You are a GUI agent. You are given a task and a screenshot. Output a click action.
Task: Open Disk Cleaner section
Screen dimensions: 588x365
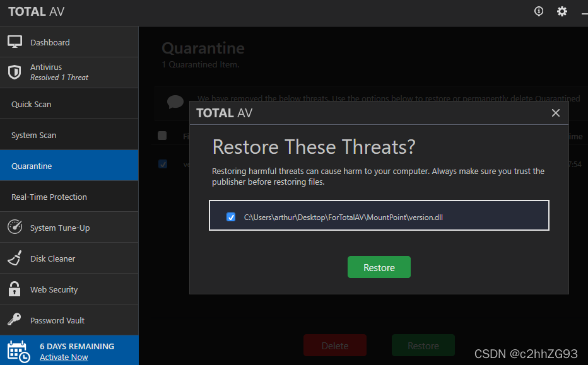pos(69,258)
